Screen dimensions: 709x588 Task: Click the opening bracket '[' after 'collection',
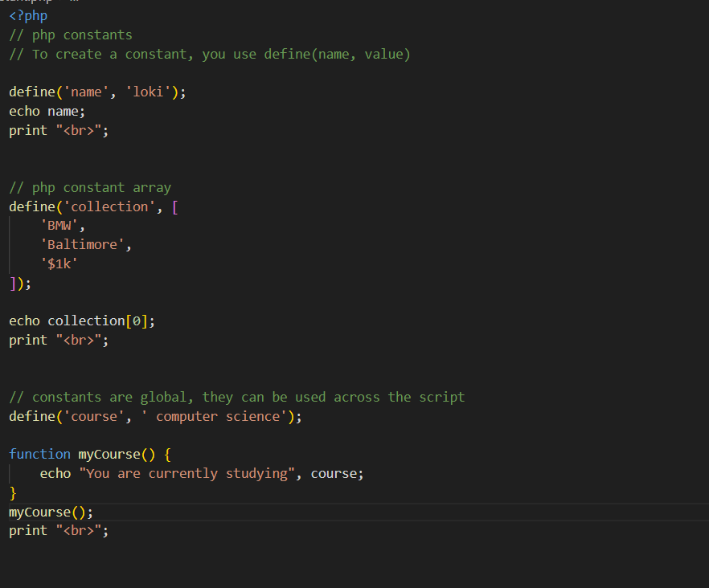pos(175,207)
